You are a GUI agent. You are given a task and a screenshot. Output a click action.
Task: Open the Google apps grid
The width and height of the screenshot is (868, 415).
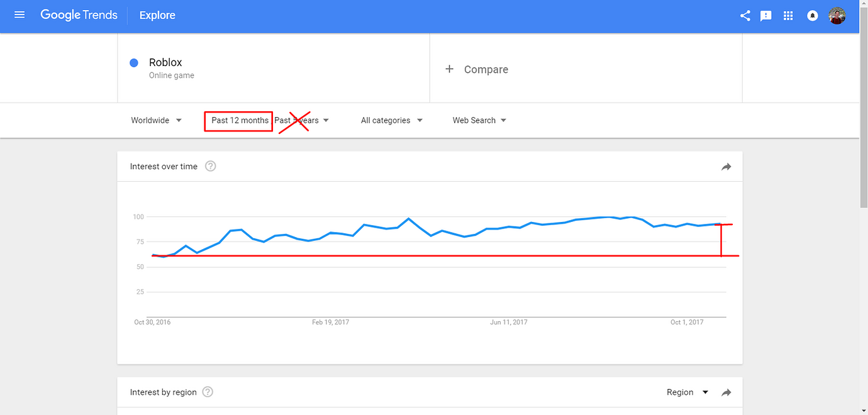788,16
